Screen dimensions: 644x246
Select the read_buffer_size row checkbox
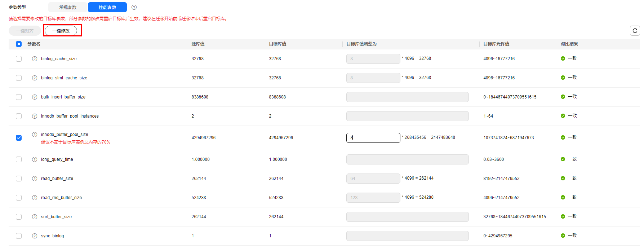19,179
